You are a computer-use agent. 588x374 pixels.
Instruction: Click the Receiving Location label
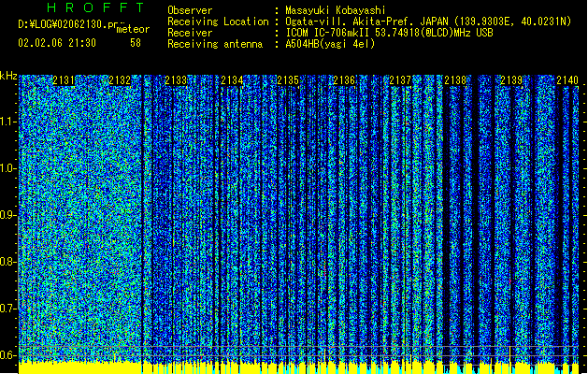(218, 22)
